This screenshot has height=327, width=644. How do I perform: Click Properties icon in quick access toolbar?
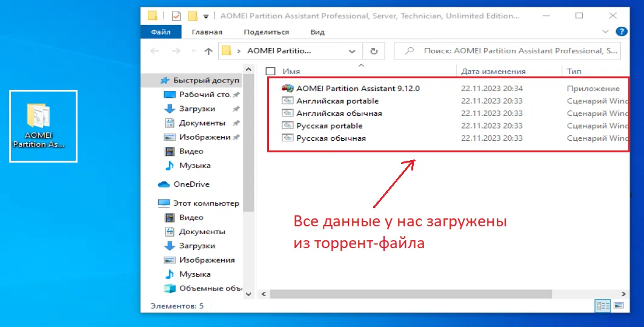tap(176, 16)
